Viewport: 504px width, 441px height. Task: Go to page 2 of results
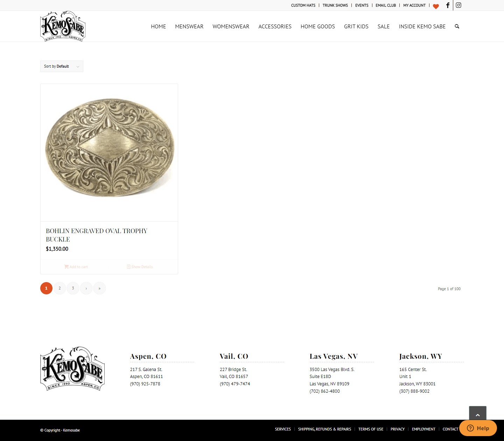[59, 288]
